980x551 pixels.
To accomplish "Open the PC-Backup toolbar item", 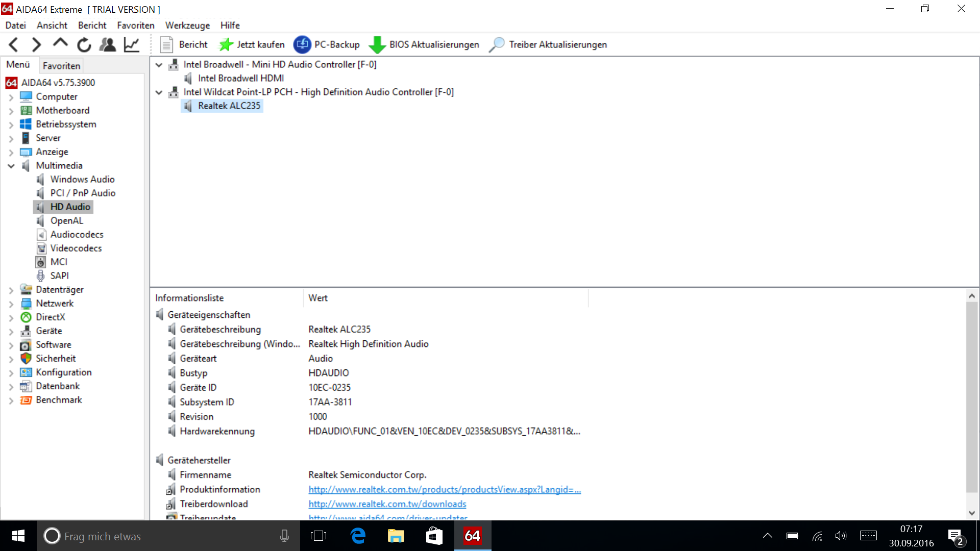I will 327,45.
